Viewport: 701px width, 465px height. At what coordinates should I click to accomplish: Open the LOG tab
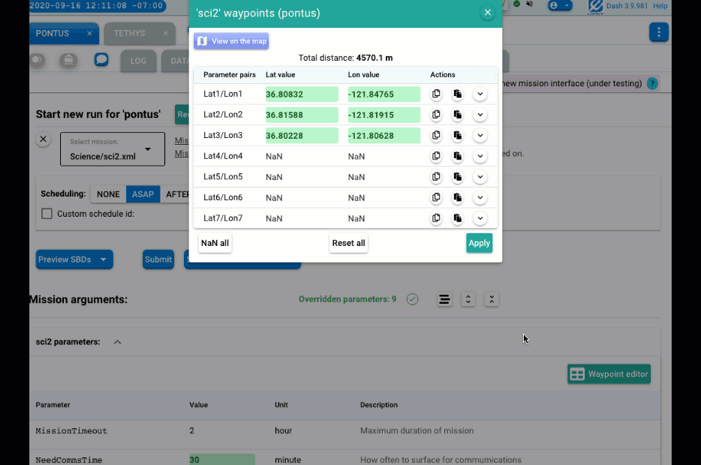pyautogui.click(x=138, y=61)
